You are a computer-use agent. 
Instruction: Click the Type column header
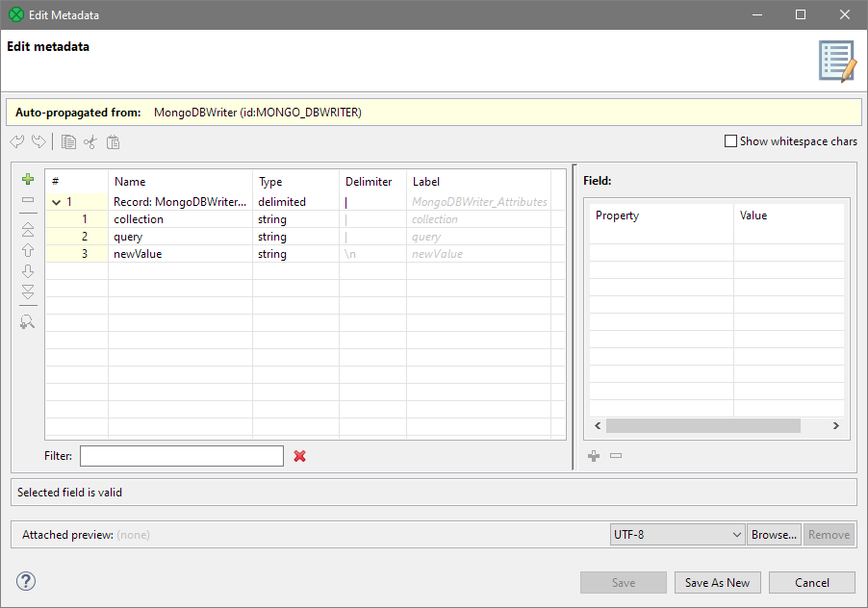[x=295, y=182]
